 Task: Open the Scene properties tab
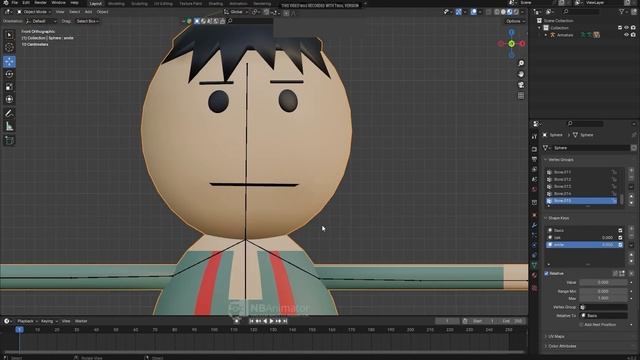534,180
